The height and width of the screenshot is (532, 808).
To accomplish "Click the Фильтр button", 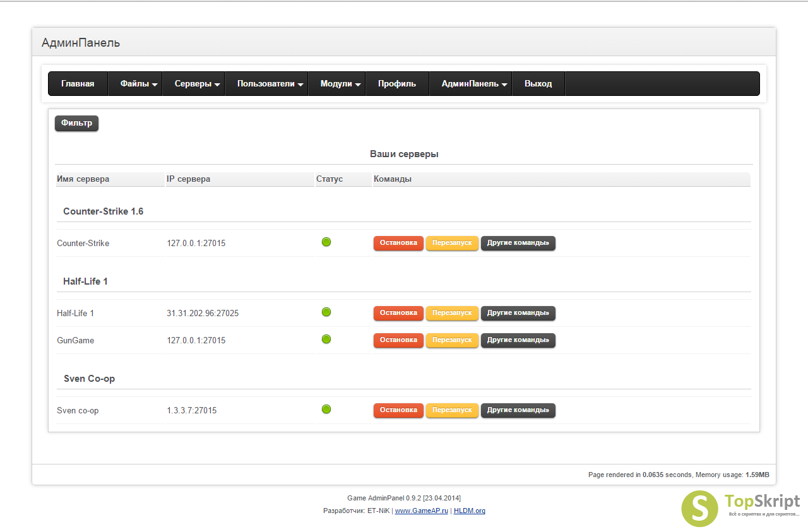I will pos(76,123).
